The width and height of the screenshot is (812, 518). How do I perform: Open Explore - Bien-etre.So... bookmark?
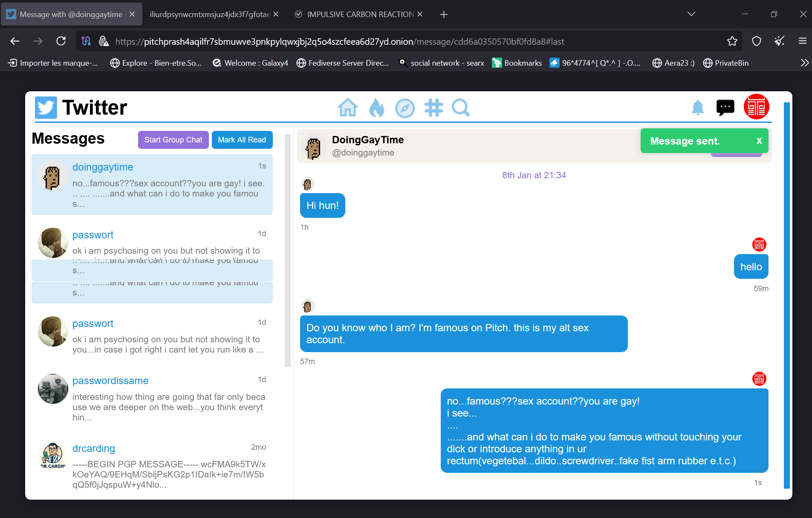156,63
